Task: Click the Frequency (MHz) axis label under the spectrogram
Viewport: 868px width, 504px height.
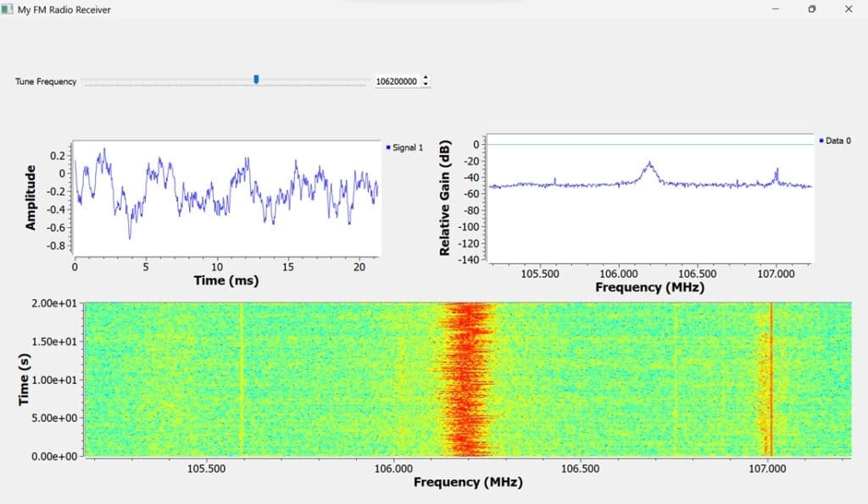Action: (x=469, y=481)
